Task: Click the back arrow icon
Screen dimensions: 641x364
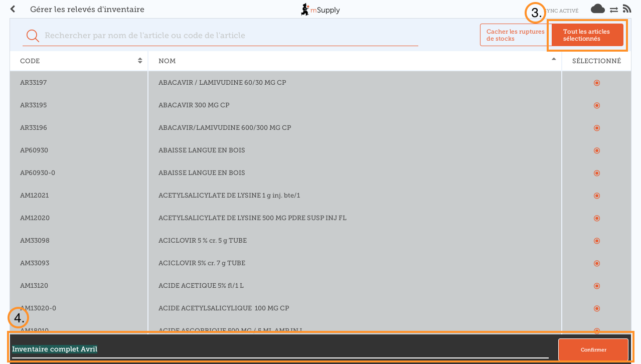Action: (13, 9)
